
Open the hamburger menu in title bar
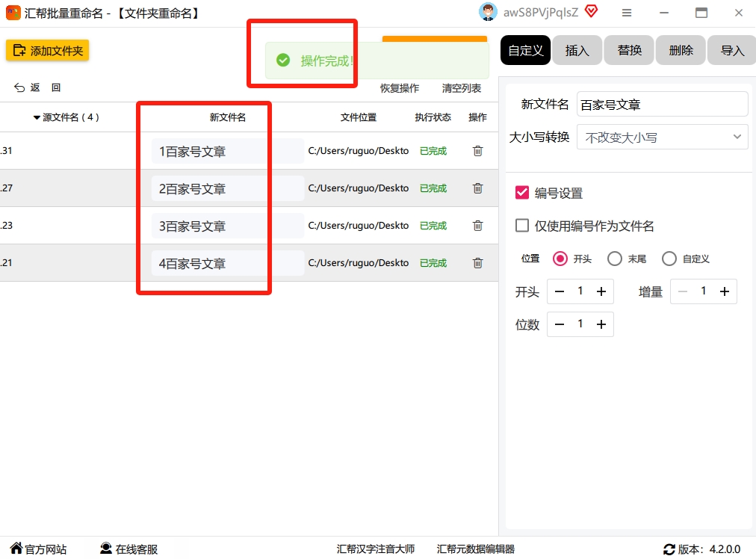click(x=626, y=13)
